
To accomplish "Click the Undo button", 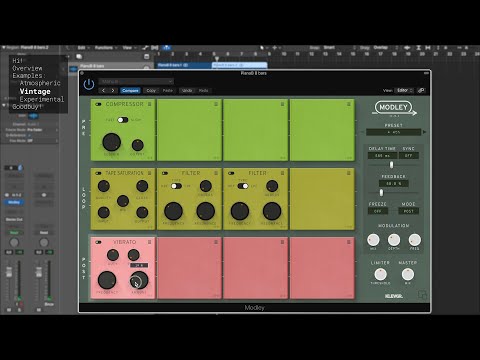I will (x=187, y=90).
